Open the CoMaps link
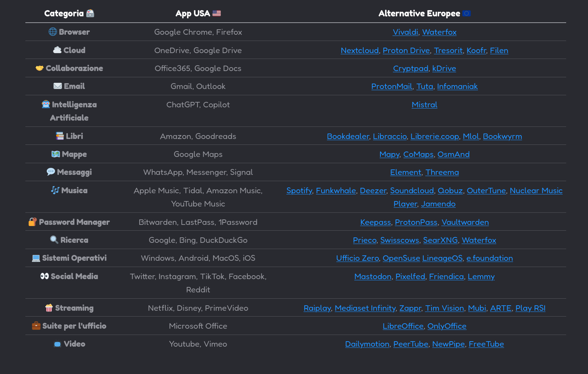Image resolution: width=588 pixels, height=374 pixels. pyautogui.click(x=418, y=154)
